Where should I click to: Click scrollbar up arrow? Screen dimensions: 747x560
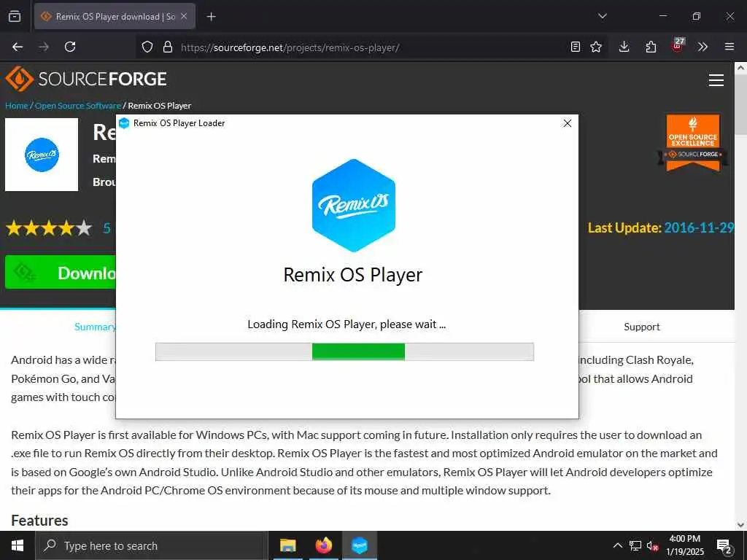741,68
